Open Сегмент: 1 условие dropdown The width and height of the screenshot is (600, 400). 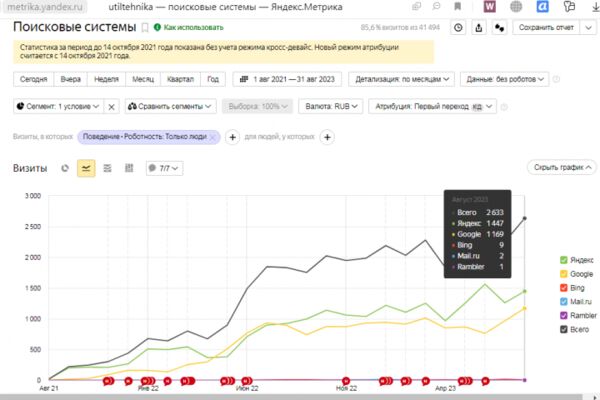[x=58, y=106]
